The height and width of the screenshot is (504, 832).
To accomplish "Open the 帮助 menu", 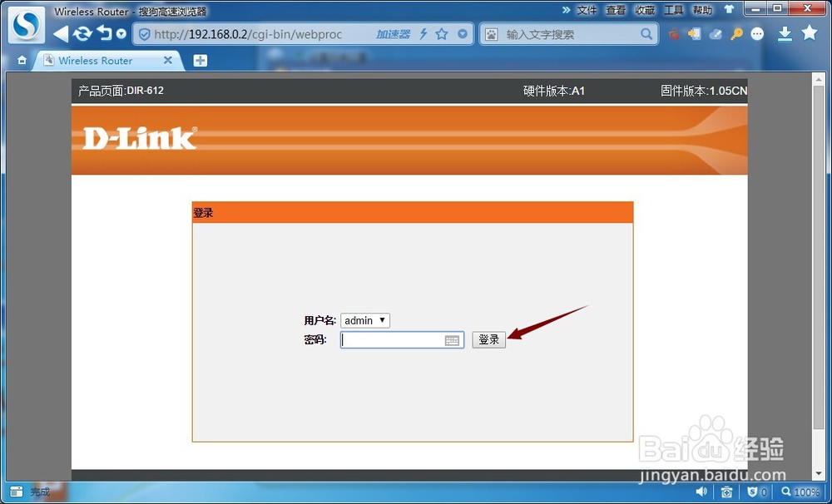I will point(702,10).
